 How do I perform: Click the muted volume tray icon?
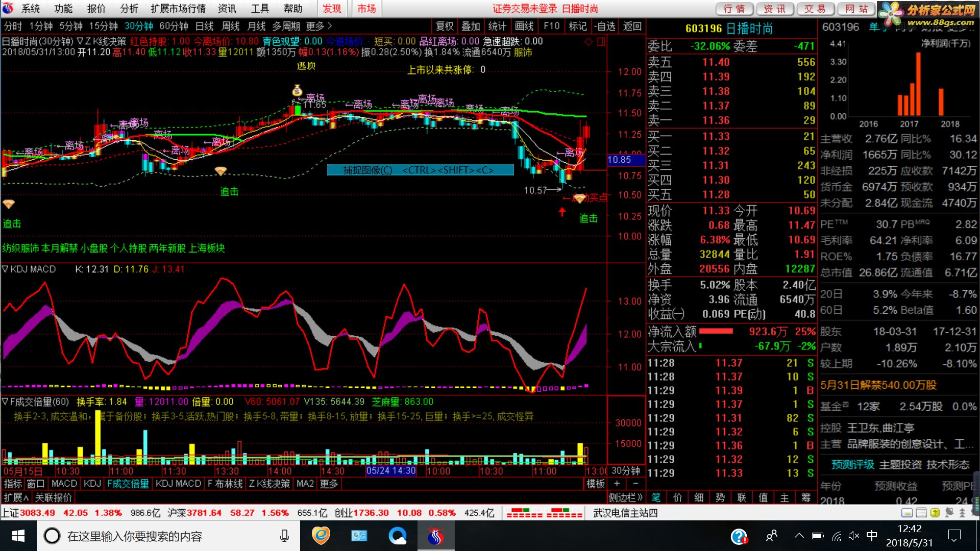853,536
